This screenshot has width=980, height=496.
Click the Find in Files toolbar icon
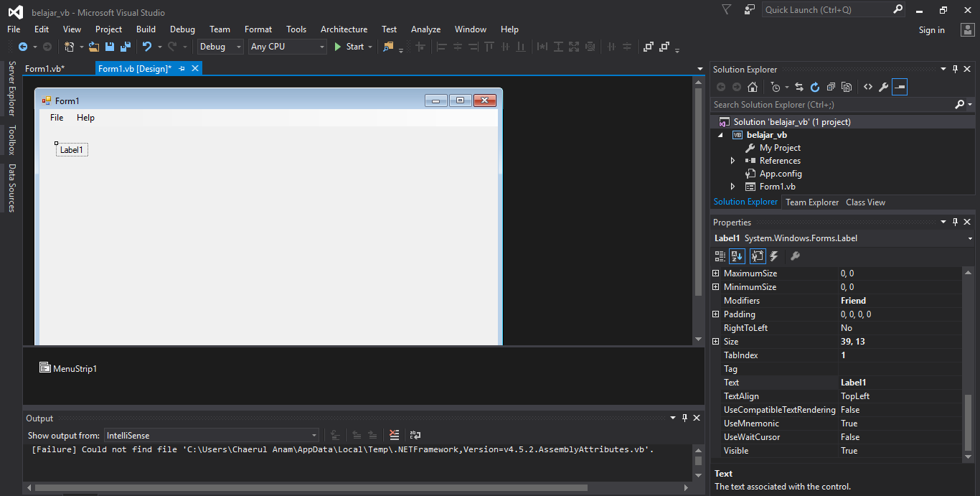[388, 47]
